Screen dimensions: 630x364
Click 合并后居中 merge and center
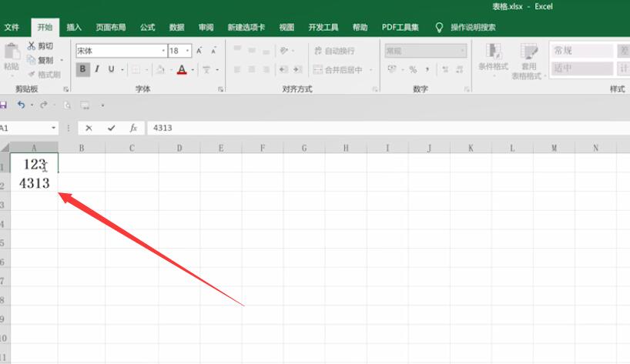[x=338, y=70]
